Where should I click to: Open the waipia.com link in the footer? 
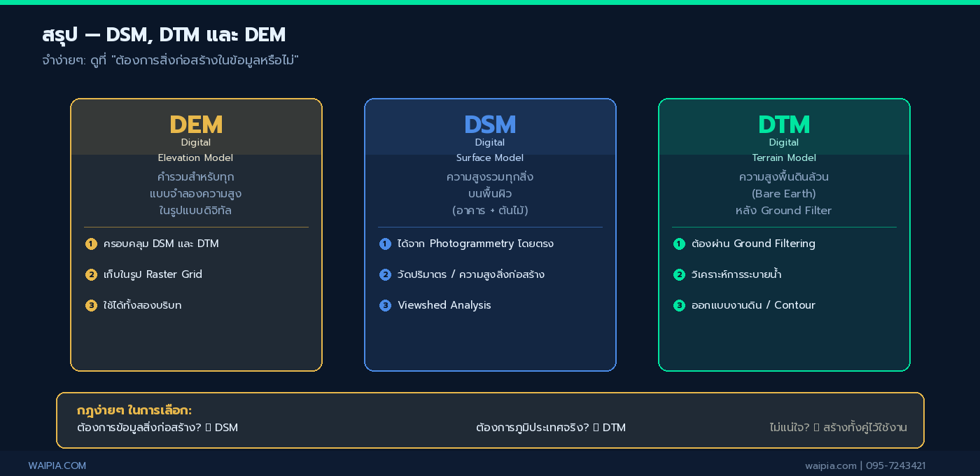[x=830, y=465]
